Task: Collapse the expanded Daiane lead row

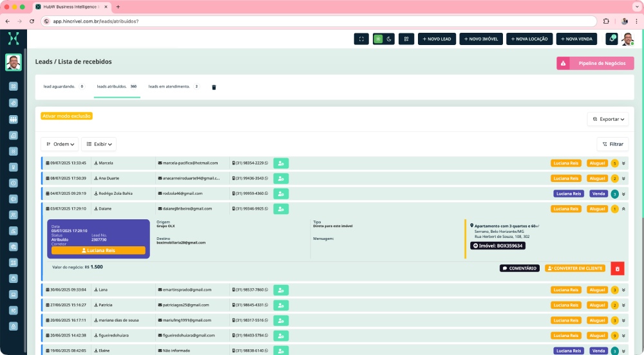Action: 623,209
